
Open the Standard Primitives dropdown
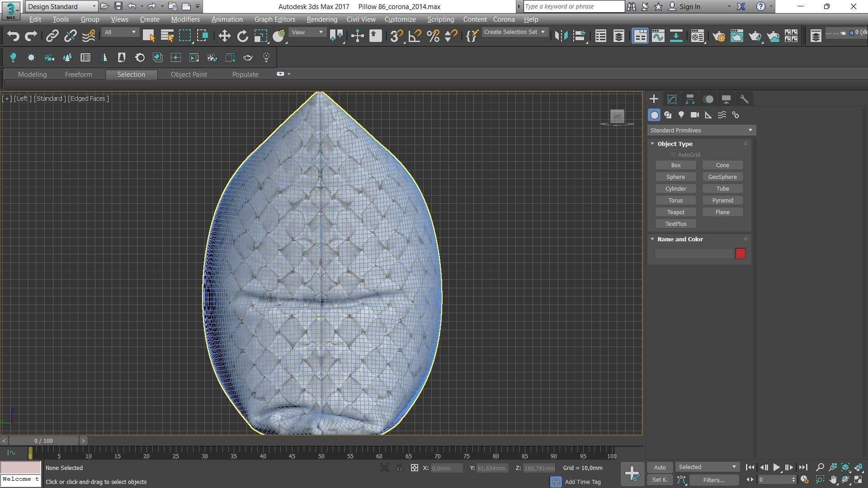click(x=701, y=131)
